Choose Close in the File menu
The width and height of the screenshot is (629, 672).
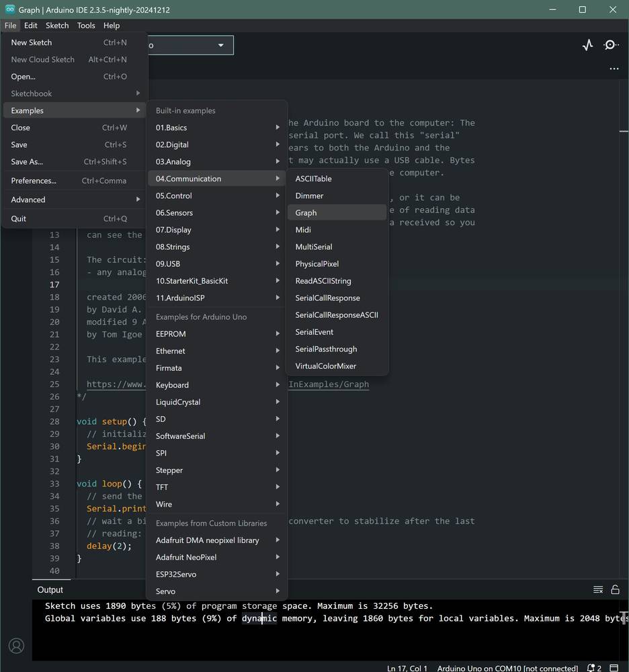[x=74, y=127]
